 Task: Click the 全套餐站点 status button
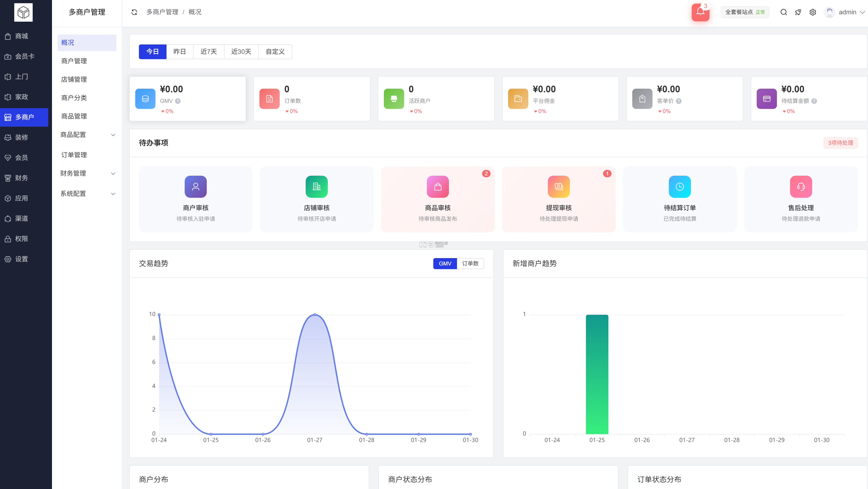pyautogui.click(x=745, y=12)
